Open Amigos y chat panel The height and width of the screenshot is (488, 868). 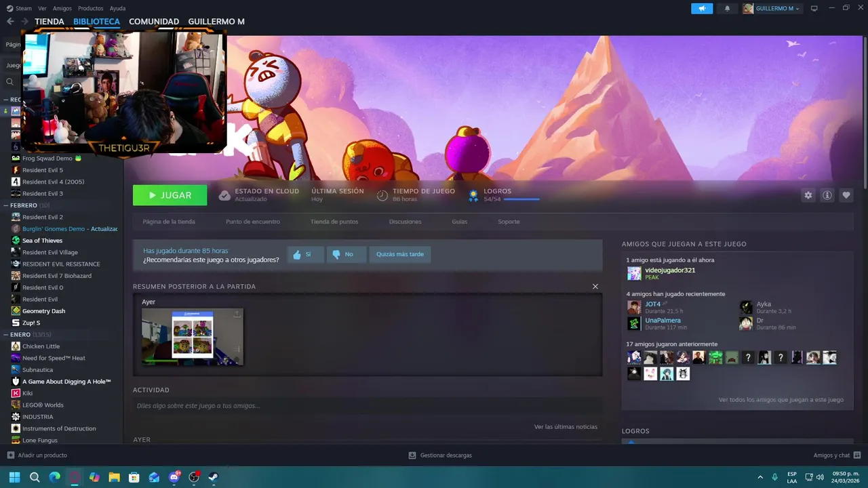click(837, 455)
